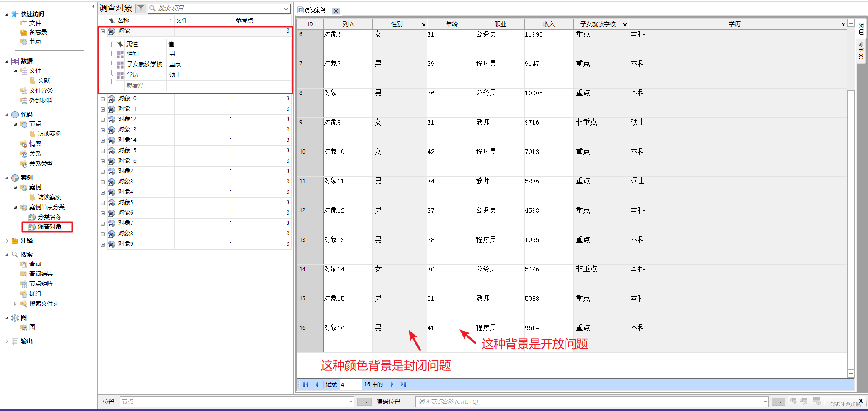Open the 搜索项目 dropdown arrow
The height and width of the screenshot is (411, 868).
click(286, 9)
